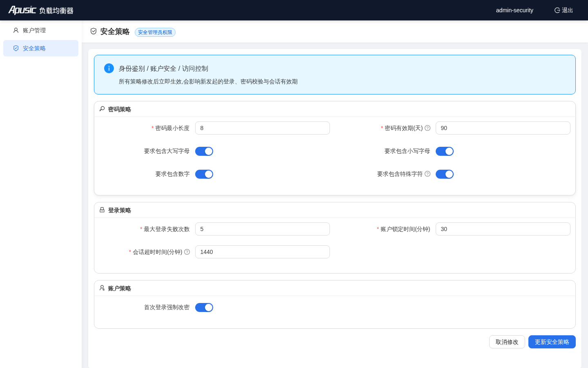Screen dimensions: 588x368
Task: Toggle 要求包含小写字母 switch
Action: tap(445, 151)
